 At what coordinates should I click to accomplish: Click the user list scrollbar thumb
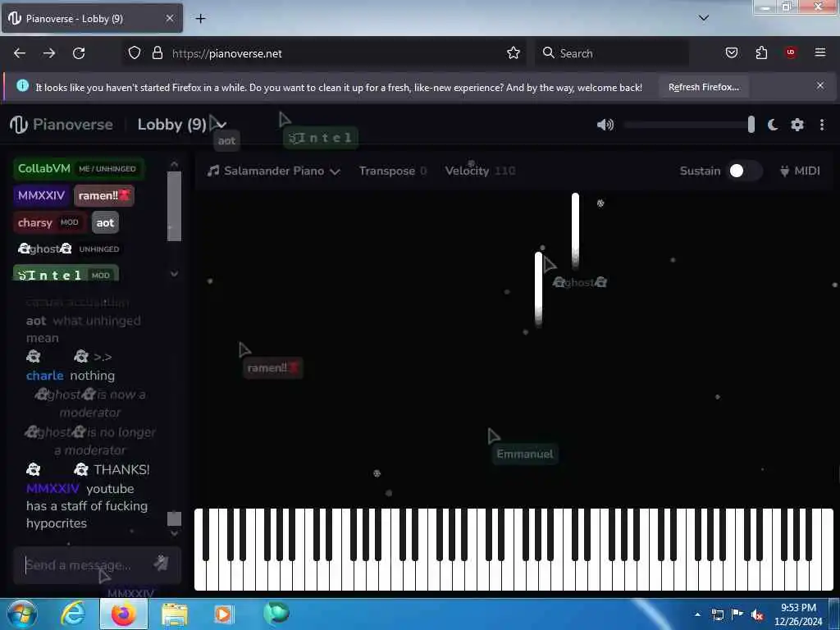[174, 206]
